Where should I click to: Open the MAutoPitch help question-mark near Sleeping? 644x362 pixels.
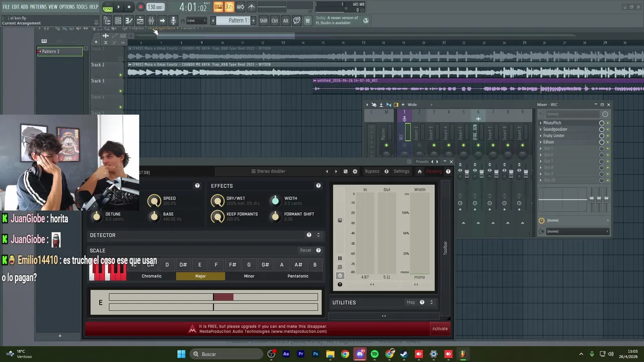[x=448, y=171]
